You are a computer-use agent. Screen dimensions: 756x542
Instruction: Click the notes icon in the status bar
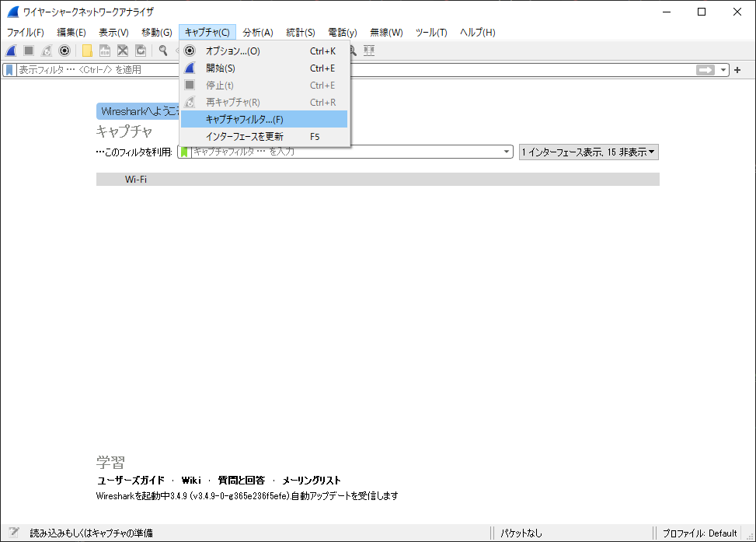point(13,533)
